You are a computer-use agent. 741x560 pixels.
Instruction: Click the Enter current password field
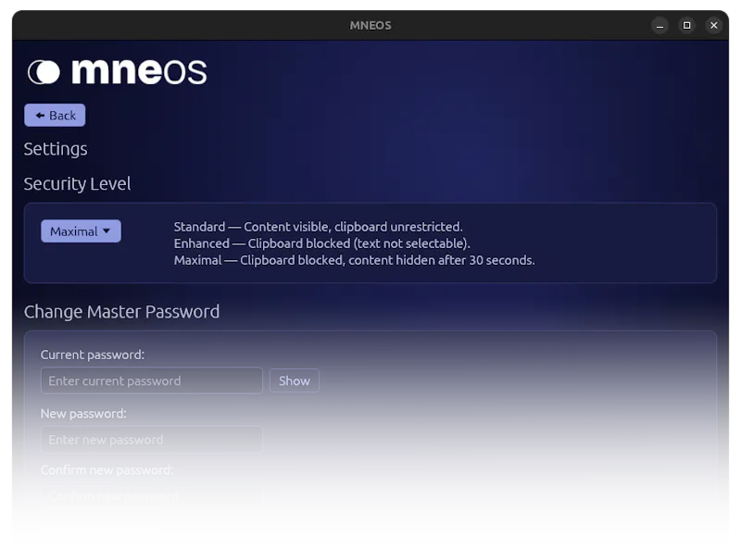coord(152,380)
